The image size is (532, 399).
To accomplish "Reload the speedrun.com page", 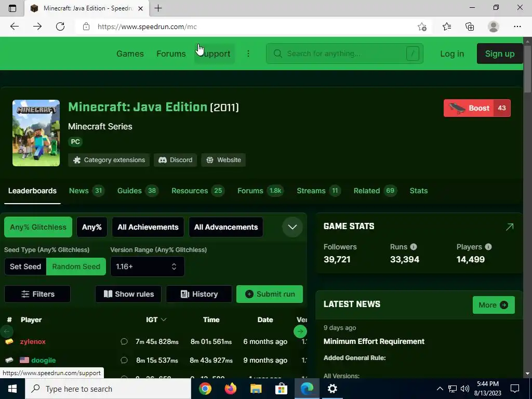I will pyautogui.click(x=60, y=26).
